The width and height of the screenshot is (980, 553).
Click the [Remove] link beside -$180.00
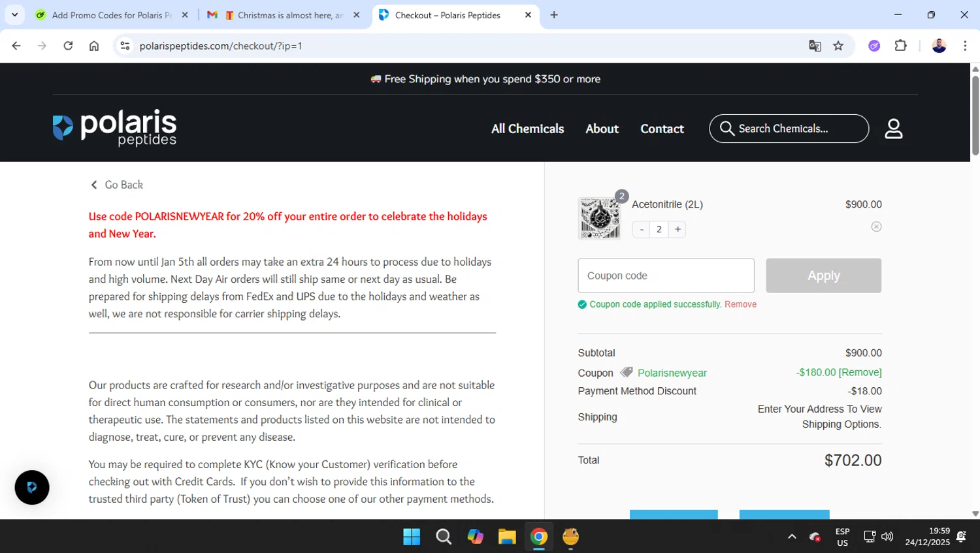[860, 372]
